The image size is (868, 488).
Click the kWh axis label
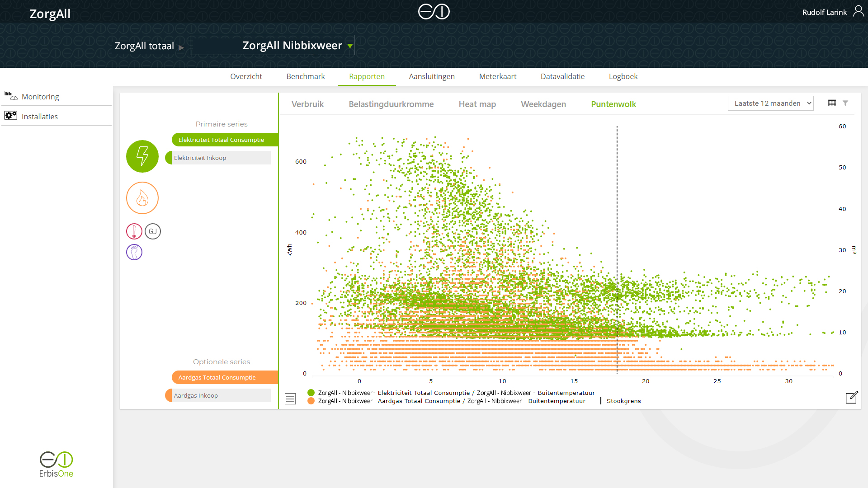[290, 250]
